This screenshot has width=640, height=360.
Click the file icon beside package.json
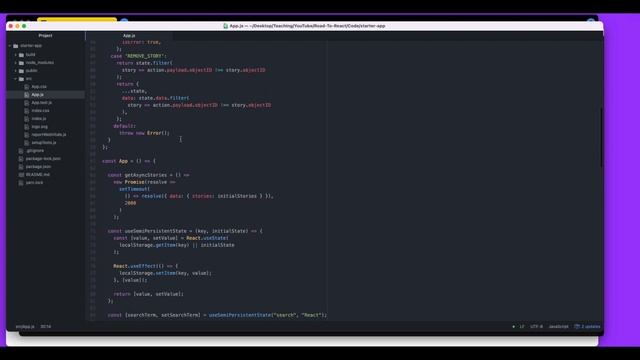pos(21,167)
